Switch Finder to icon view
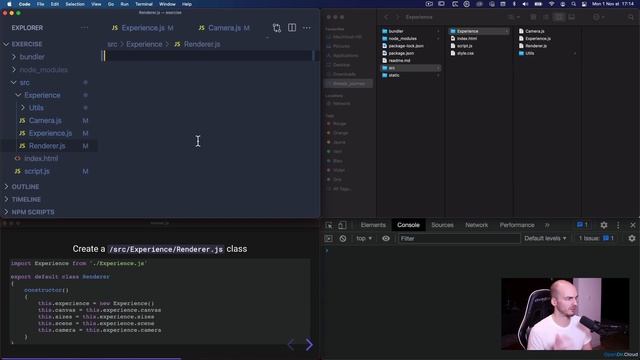This screenshot has height=360, width=640. click(533, 17)
